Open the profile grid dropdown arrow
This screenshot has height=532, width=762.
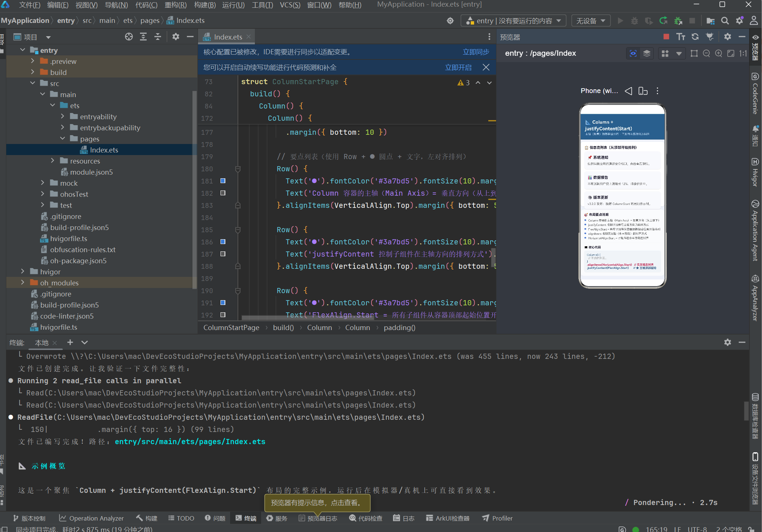679,54
